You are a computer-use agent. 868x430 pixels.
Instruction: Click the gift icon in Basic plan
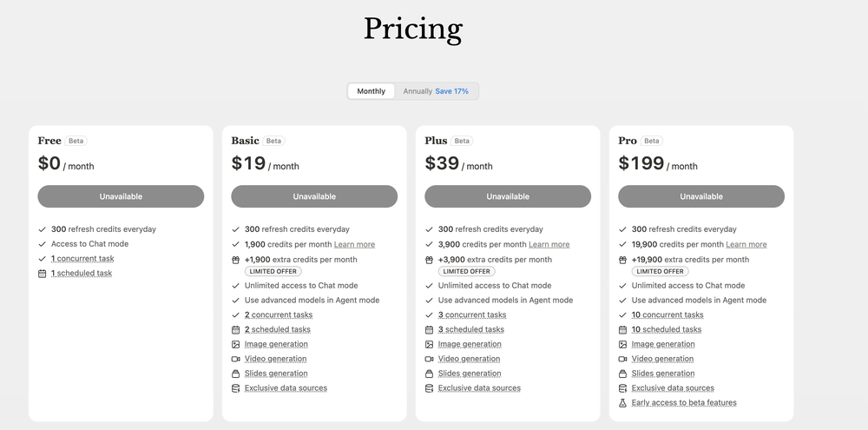tap(235, 260)
